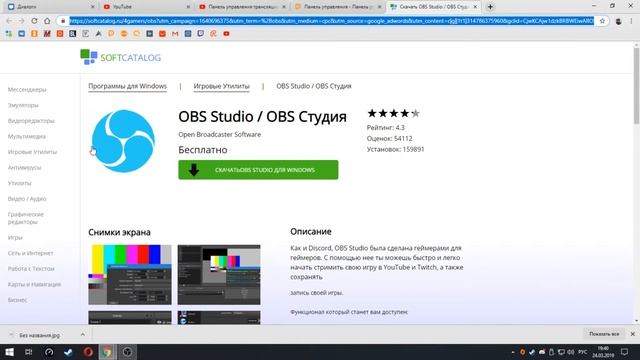Switch to Chrome in the taskbar
Image resolution: width=640 pixels, height=360 pixels.
point(107,352)
